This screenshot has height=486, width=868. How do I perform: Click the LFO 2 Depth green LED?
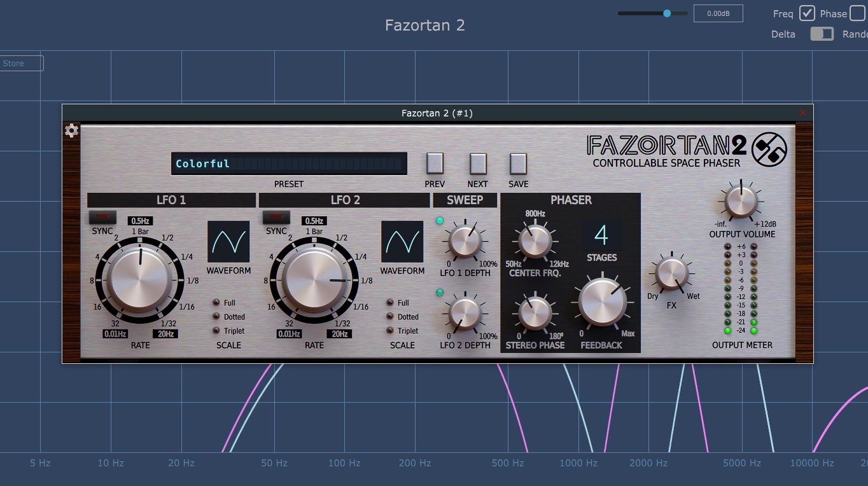pos(439,293)
